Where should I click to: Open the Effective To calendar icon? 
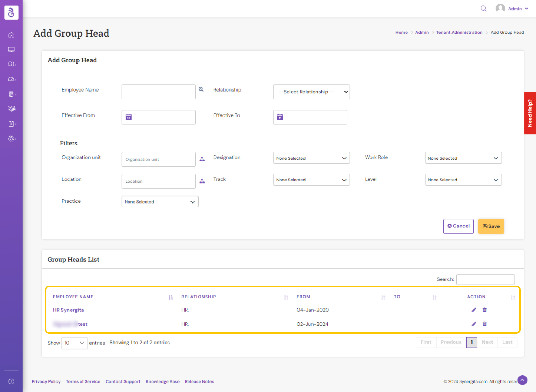pos(280,117)
